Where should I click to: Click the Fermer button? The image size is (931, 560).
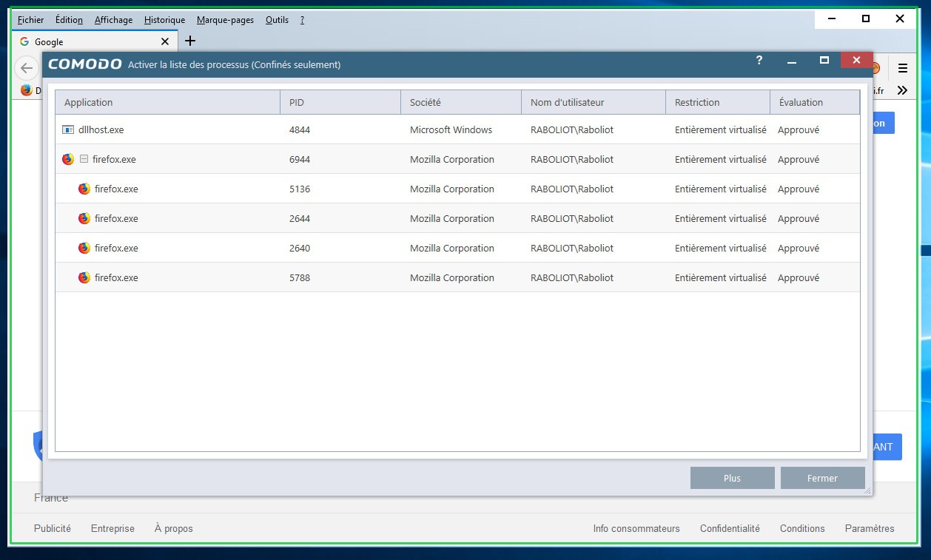pyautogui.click(x=823, y=478)
